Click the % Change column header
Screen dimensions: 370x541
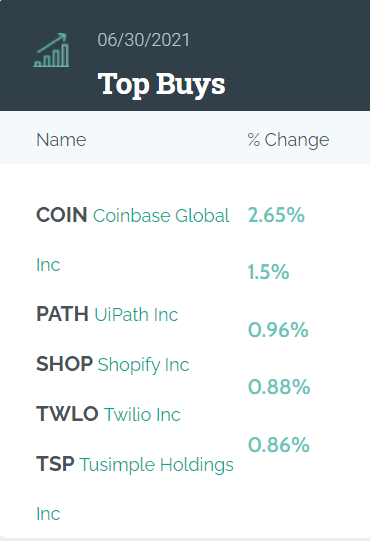coord(289,140)
